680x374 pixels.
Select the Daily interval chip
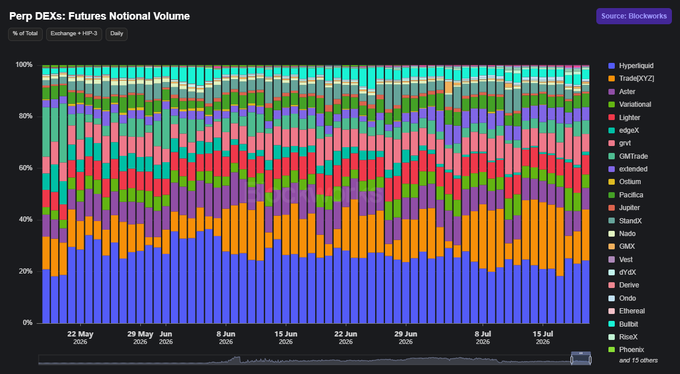(x=117, y=34)
